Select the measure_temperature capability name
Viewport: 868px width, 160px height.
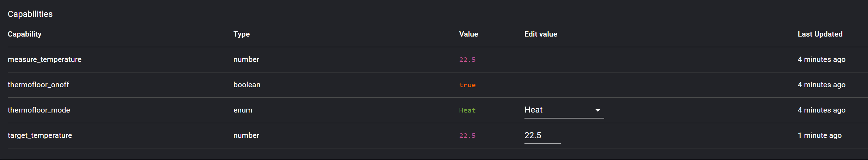(x=44, y=59)
